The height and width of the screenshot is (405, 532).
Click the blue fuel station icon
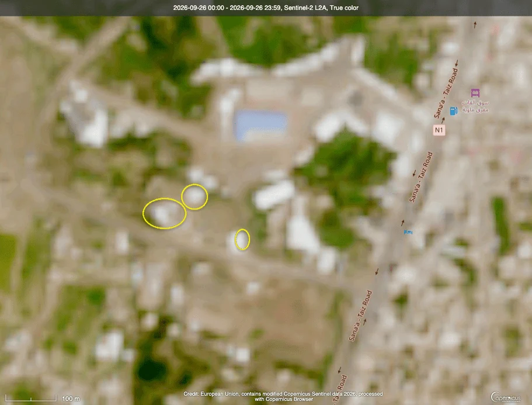click(x=453, y=110)
